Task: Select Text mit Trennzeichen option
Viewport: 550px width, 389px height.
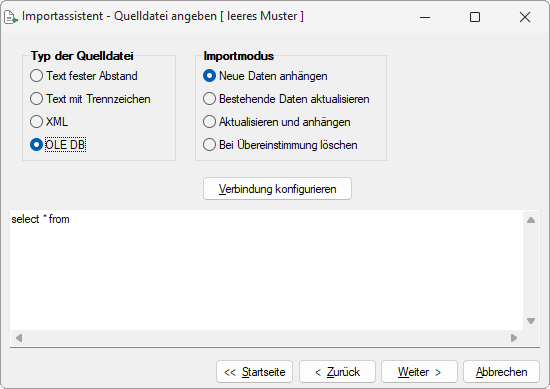Action: point(90,99)
